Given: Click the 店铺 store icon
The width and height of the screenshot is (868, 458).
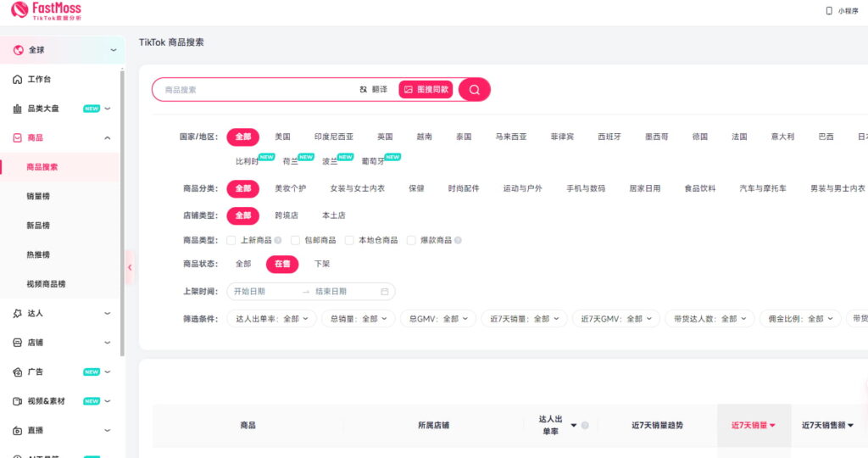Looking at the screenshot, I should (x=17, y=343).
